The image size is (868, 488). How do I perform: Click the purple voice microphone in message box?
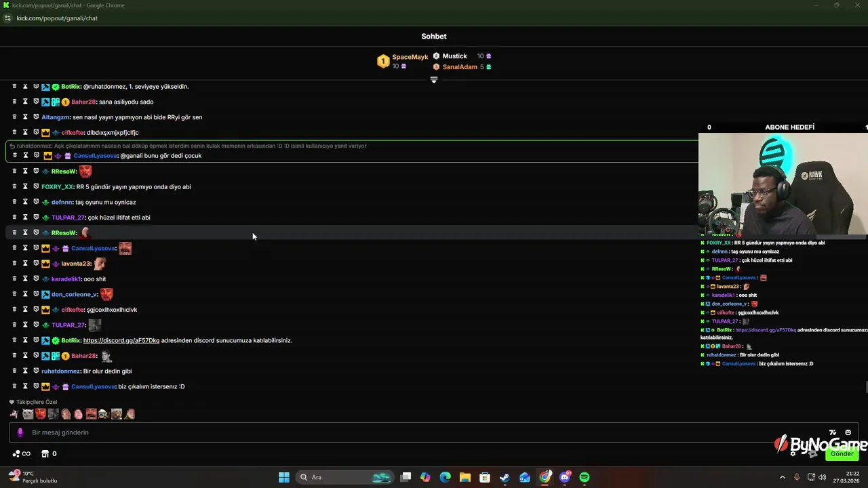20,432
